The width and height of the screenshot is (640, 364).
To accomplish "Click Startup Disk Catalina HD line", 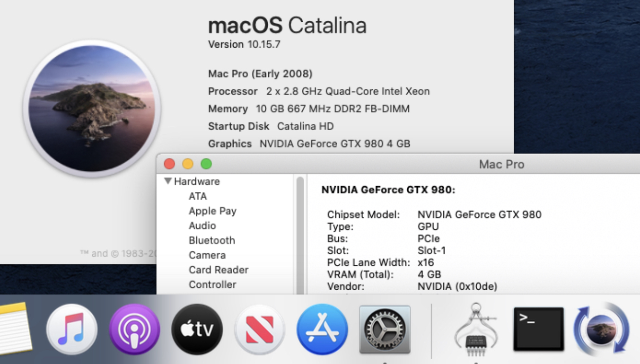I will click(271, 126).
